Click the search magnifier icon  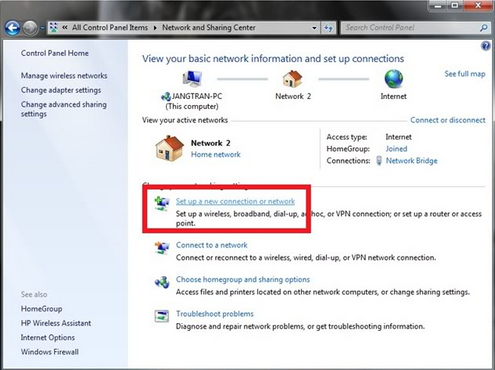pyautogui.click(x=484, y=28)
